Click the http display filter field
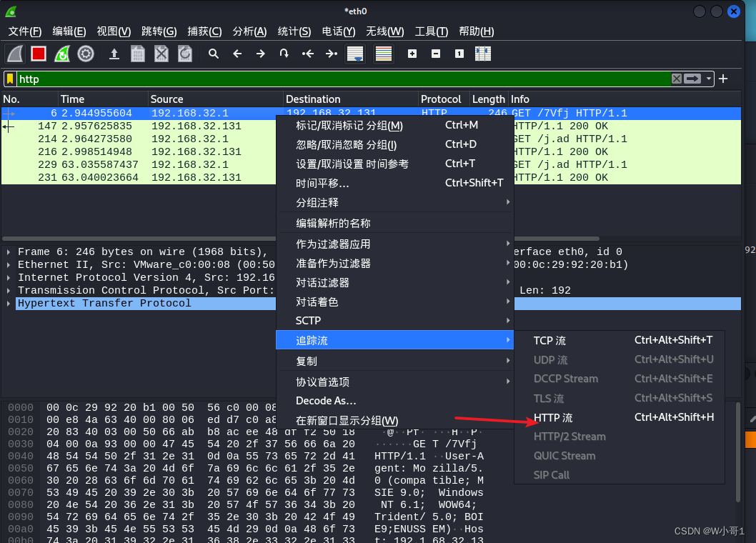This screenshot has width=756, height=543. 343,79
